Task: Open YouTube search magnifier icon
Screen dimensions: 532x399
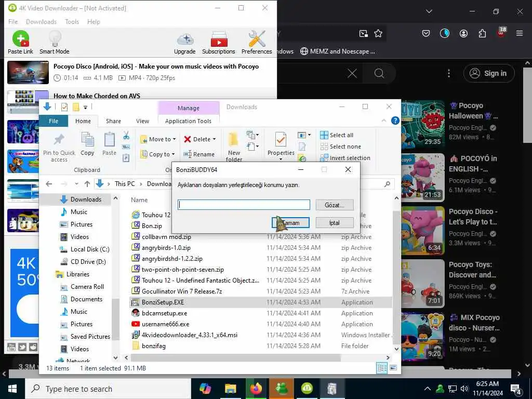Action: [379, 73]
